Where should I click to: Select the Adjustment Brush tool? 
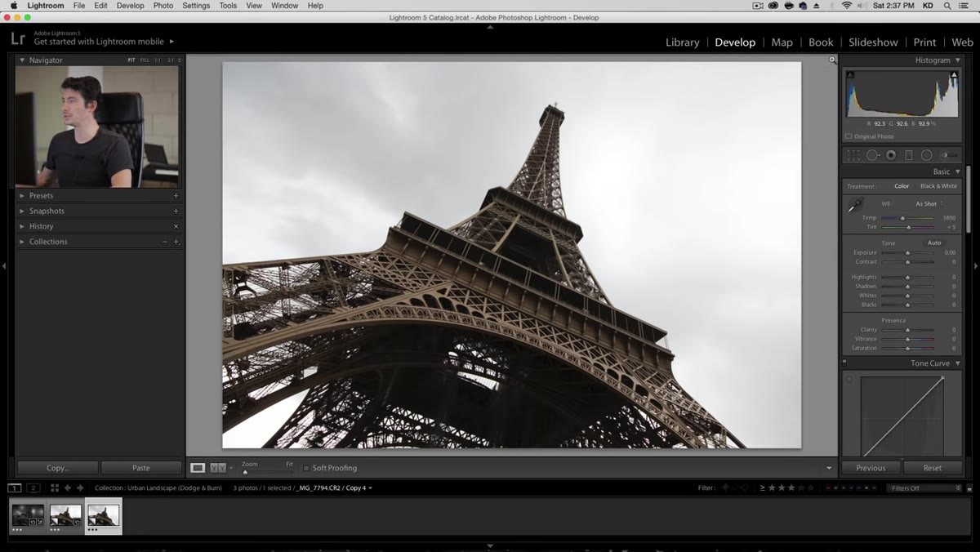pos(949,155)
